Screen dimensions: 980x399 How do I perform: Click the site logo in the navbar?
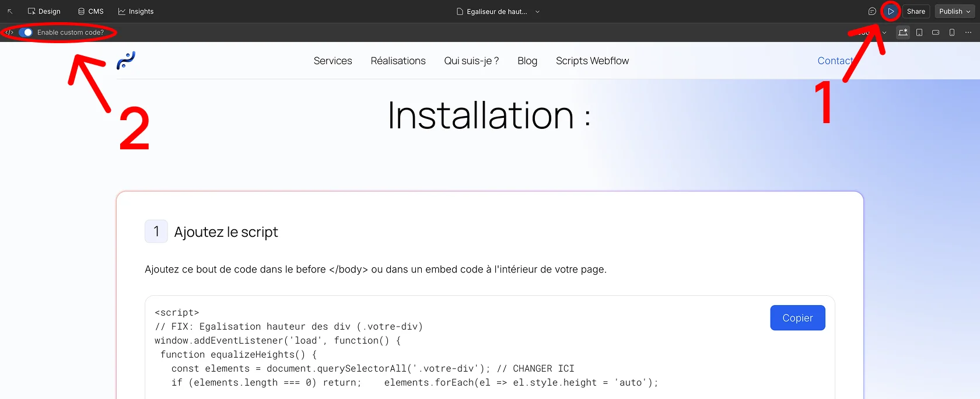126,60
